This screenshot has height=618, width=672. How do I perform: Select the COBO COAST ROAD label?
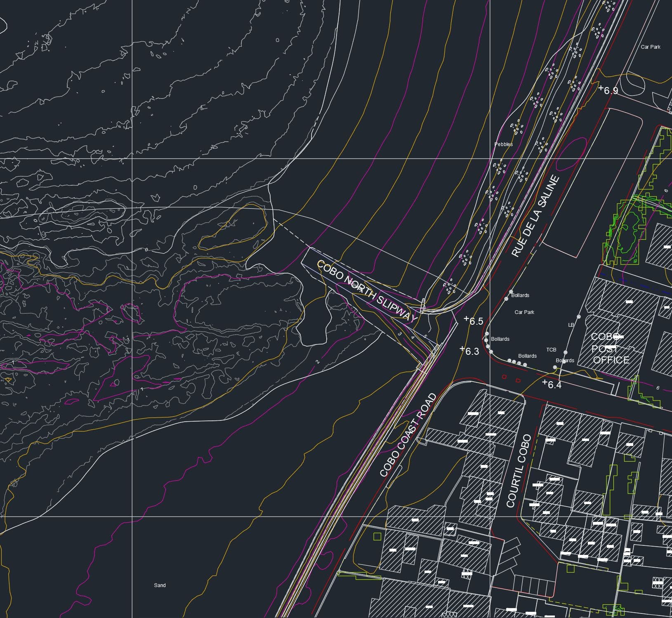coord(408,435)
